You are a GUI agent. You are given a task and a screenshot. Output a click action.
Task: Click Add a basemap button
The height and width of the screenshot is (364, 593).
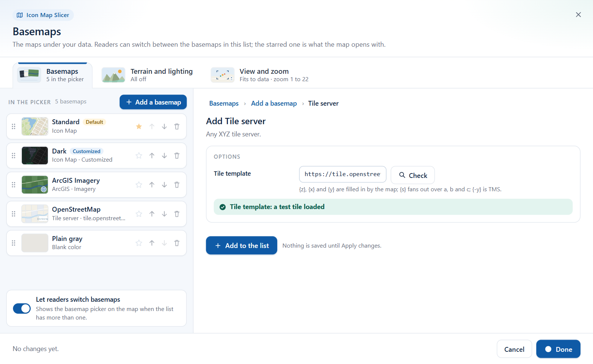click(153, 102)
